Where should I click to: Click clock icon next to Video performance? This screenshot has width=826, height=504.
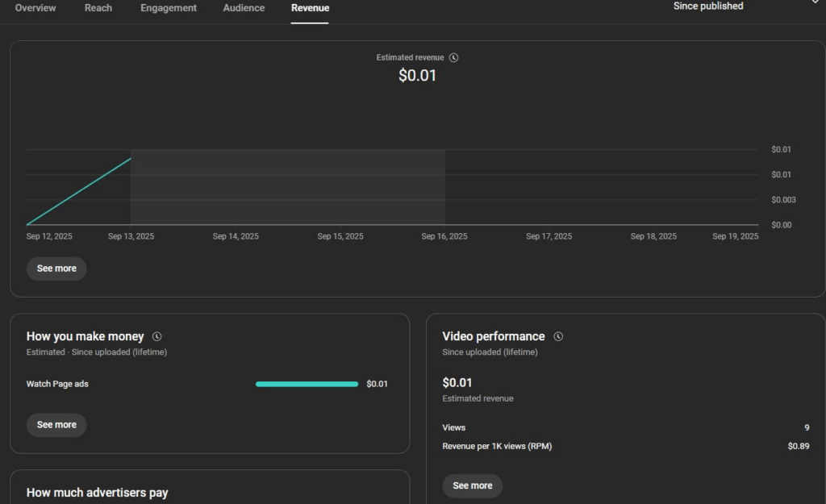point(558,336)
